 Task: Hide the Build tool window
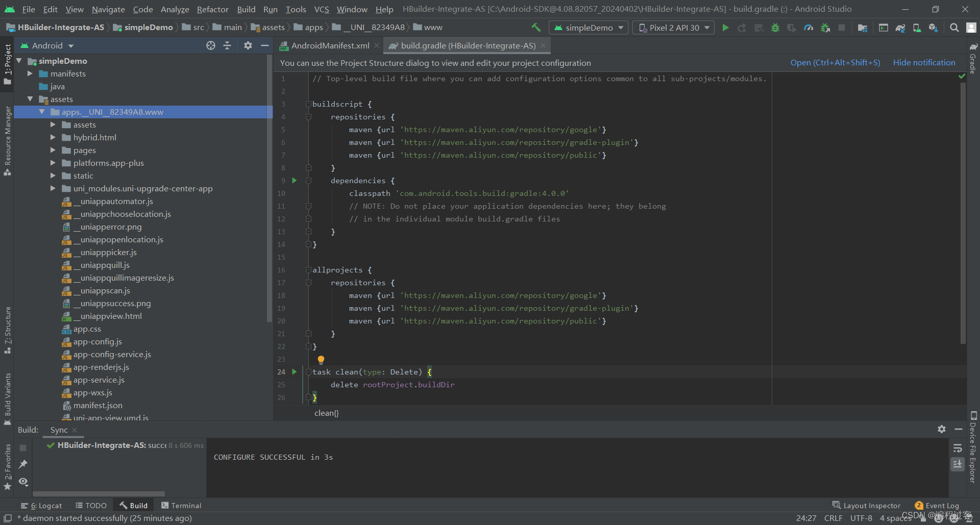click(x=959, y=429)
